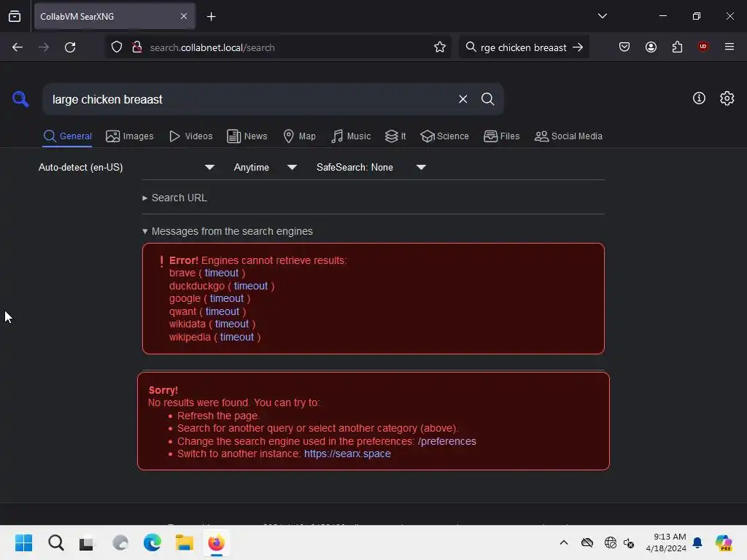Show hidden system tray icons
Image resolution: width=747 pixels, height=560 pixels.
click(x=564, y=542)
